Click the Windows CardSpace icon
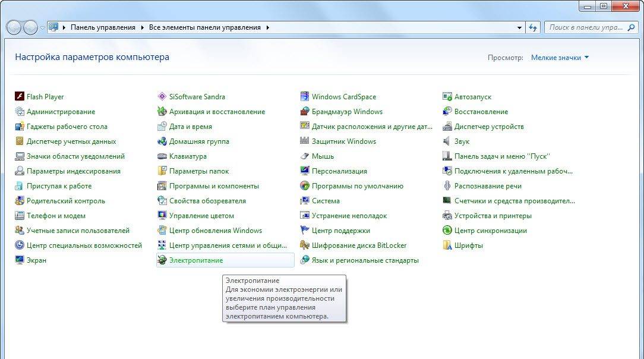The image size is (644, 359). [x=305, y=97]
